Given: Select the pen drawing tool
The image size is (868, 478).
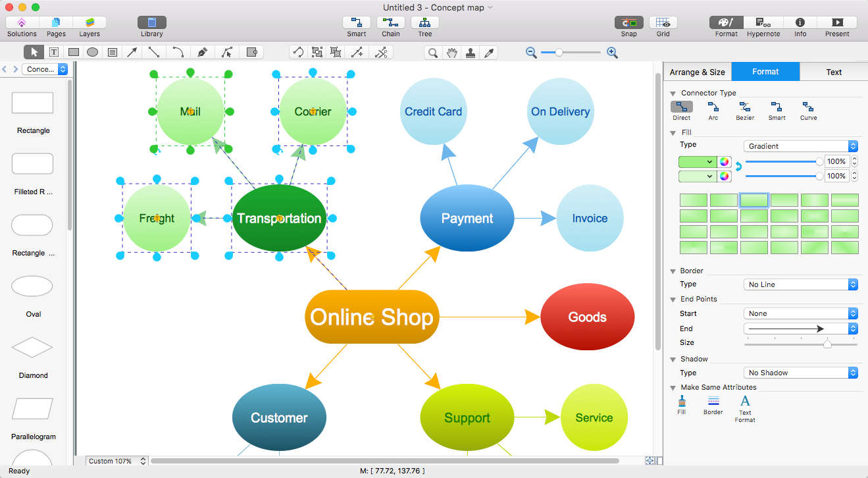Looking at the screenshot, I should tap(202, 52).
